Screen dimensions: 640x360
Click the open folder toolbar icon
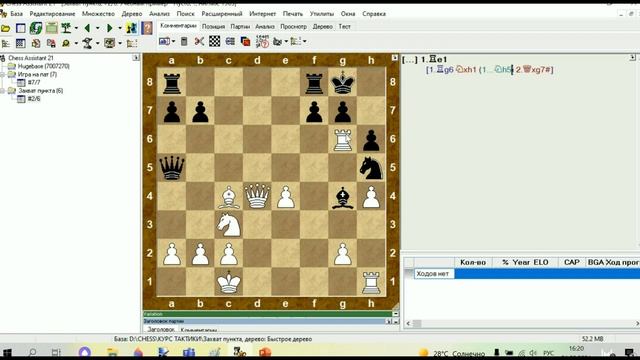6,28
